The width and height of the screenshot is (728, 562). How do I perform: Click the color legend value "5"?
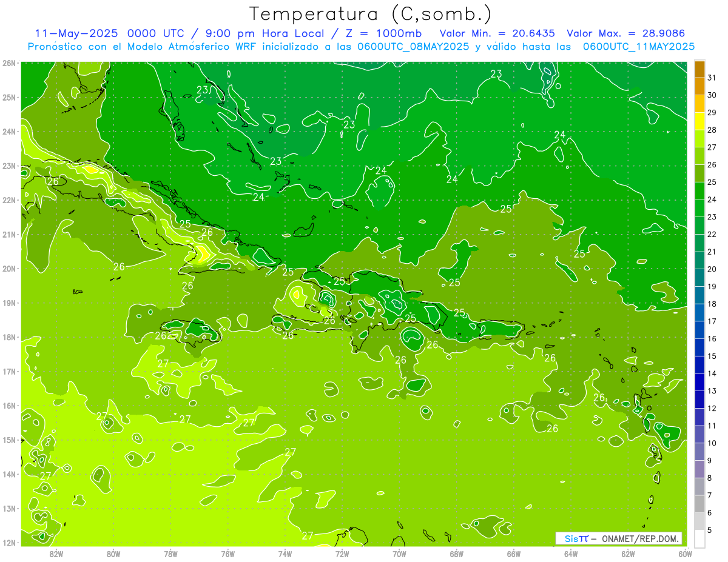point(710,530)
